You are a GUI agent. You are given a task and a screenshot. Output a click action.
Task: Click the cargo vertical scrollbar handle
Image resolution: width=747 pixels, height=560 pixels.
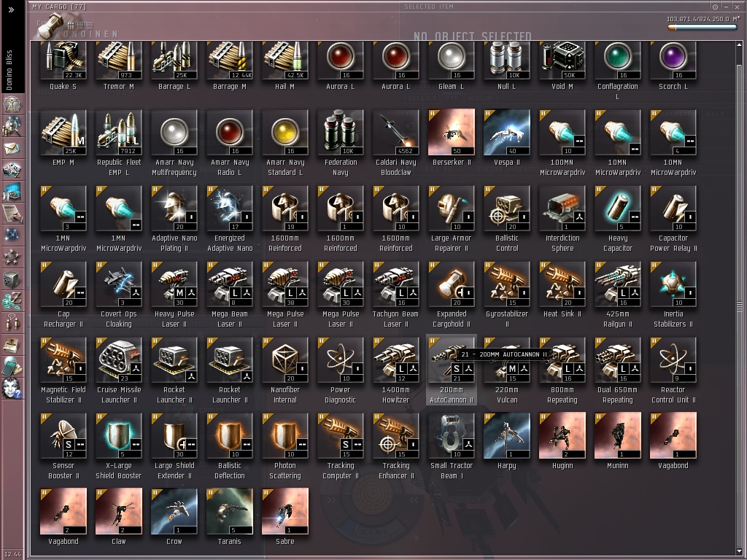click(x=740, y=305)
